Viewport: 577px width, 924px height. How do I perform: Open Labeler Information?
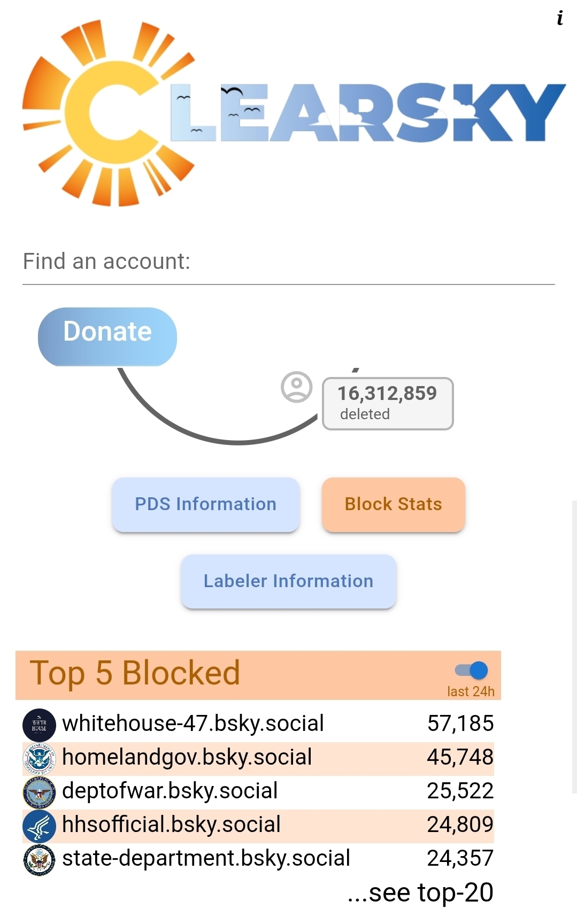(x=288, y=581)
